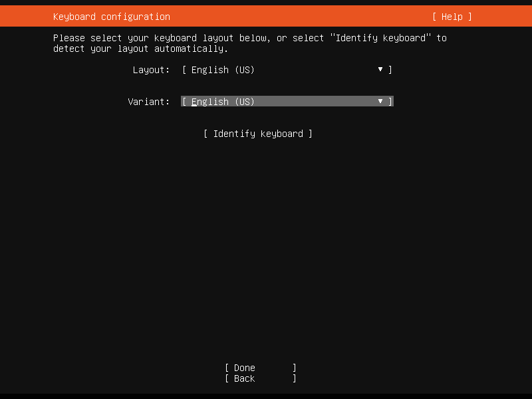Click the downward triangle beside Variant

[x=380, y=101]
